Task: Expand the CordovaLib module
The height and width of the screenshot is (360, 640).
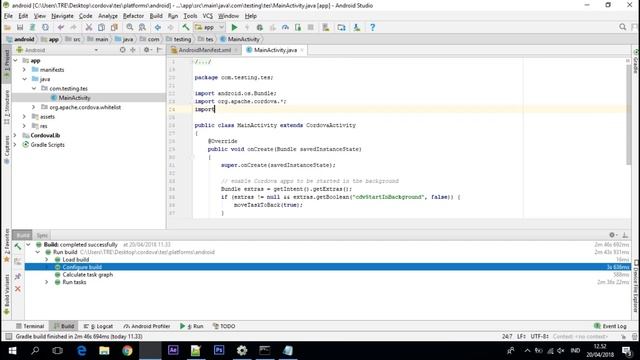Action: tap(16, 136)
